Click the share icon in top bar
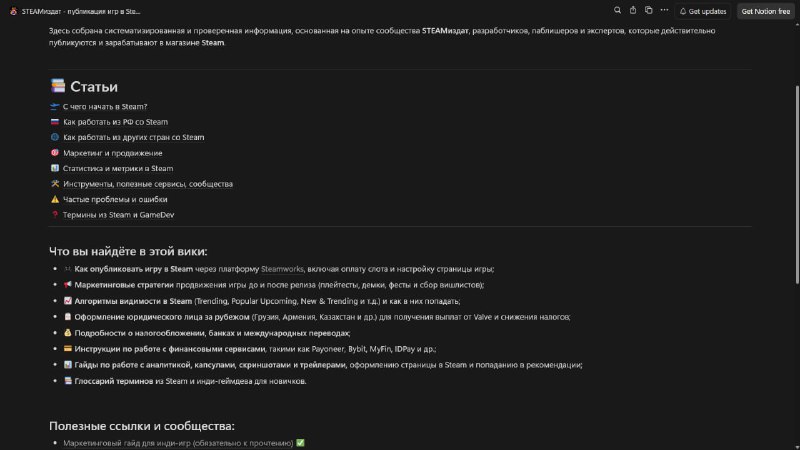The width and height of the screenshot is (800, 450). [x=633, y=10]
